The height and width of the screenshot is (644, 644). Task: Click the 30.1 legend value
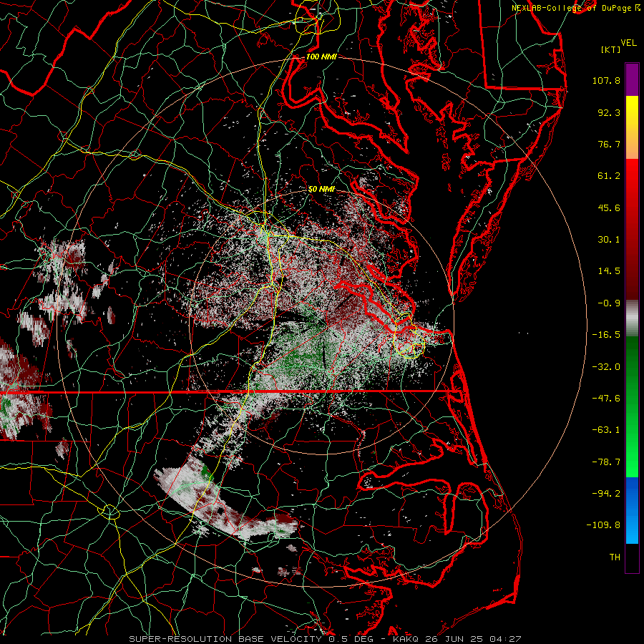click(609, 240)
